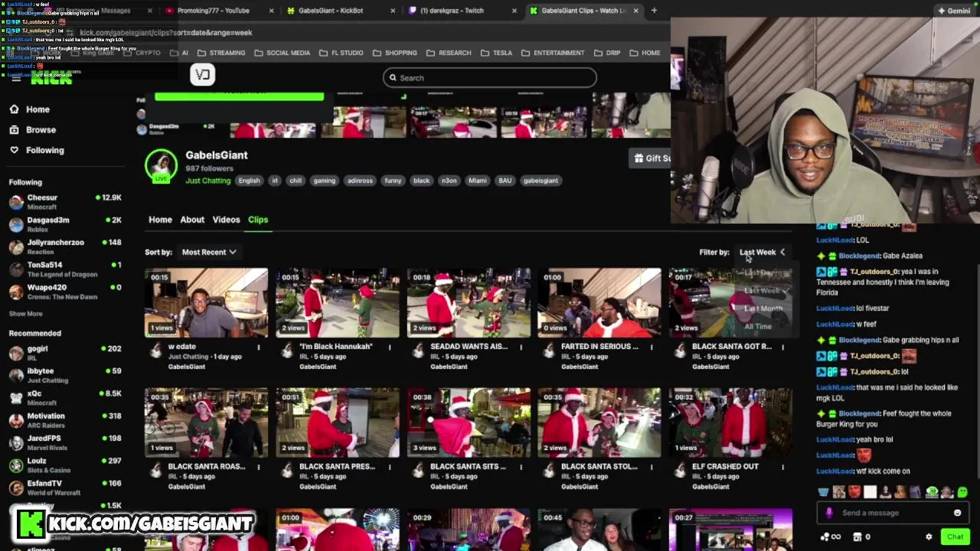Click the green Chat send button
980x551 pixels.
click(955, 536)
